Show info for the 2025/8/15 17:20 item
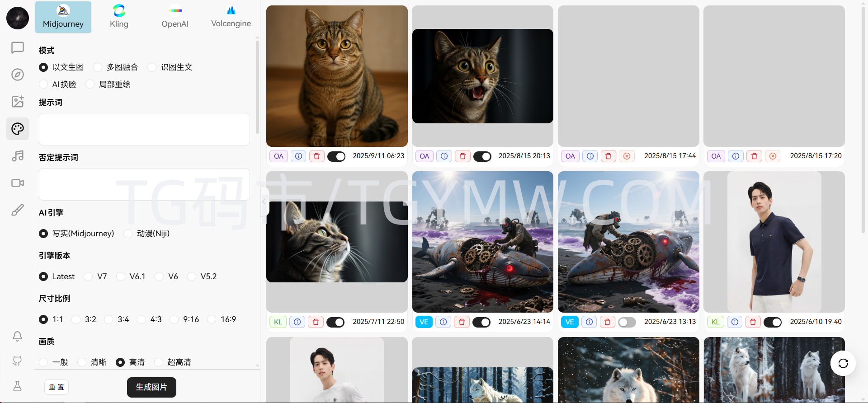The image size is (868, 403). coord(736,156)
